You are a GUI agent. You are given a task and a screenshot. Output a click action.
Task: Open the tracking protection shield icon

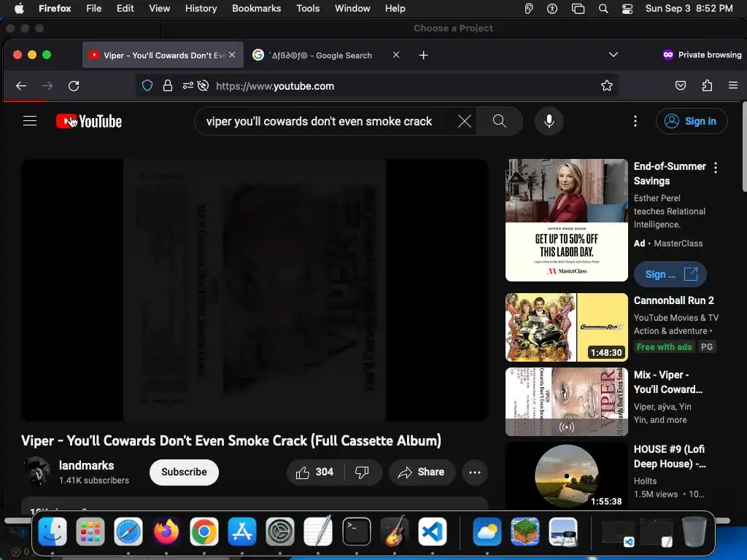click(147, 86)
